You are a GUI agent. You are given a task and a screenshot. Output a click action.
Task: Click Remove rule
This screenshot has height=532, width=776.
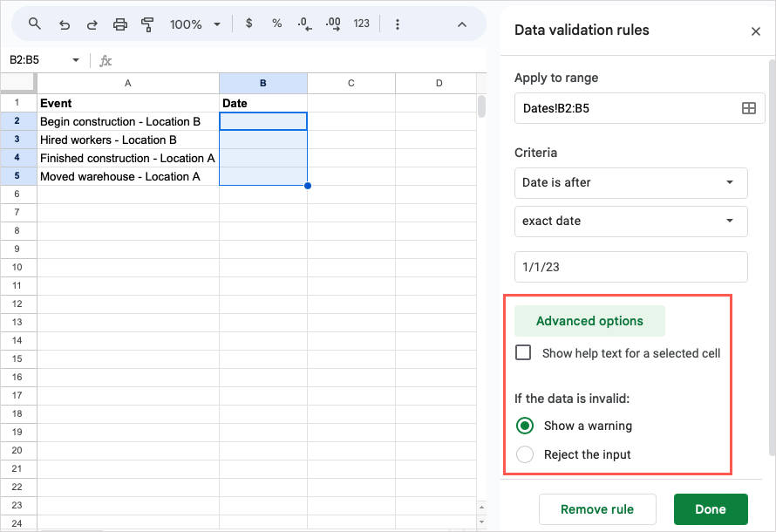597,509
